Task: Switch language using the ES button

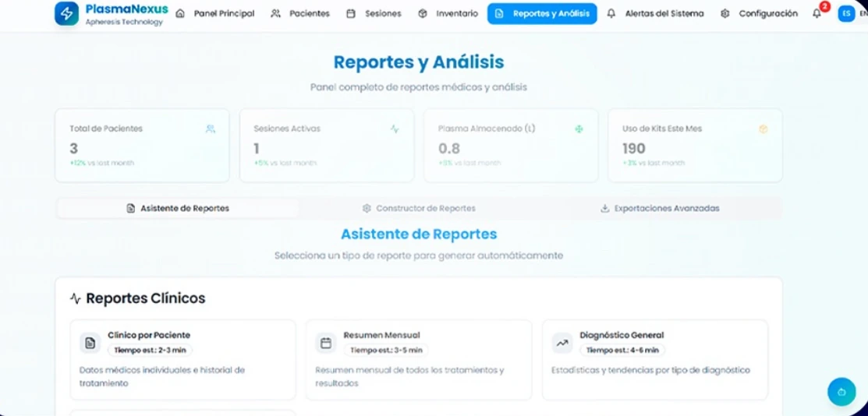Action: [x=846, y=14]
